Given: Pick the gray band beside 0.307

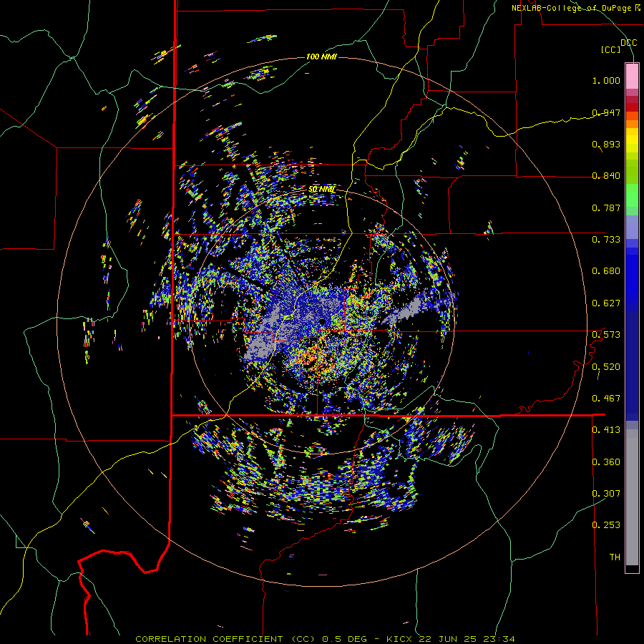Looking at the screenshot, I should (x=632, y=497).
